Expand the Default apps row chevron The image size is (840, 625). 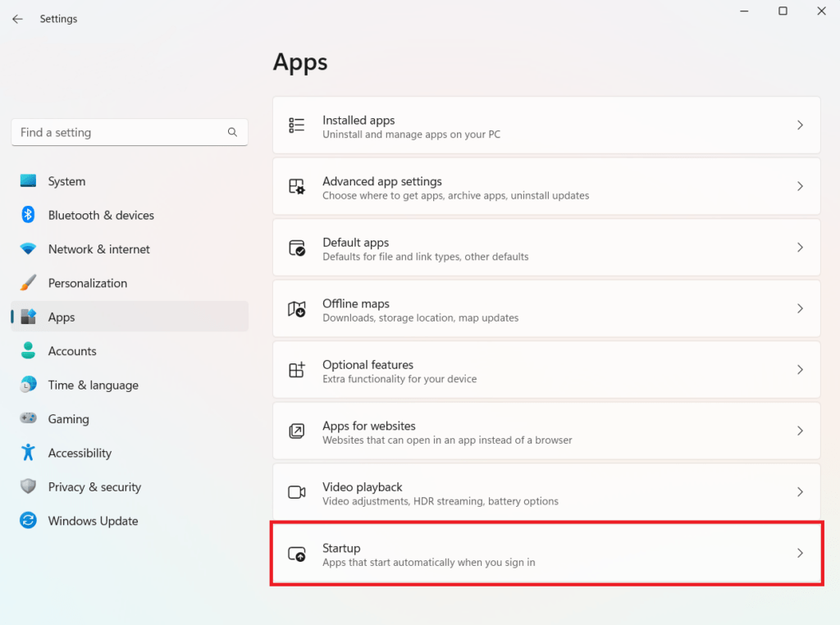pos(800,247)
